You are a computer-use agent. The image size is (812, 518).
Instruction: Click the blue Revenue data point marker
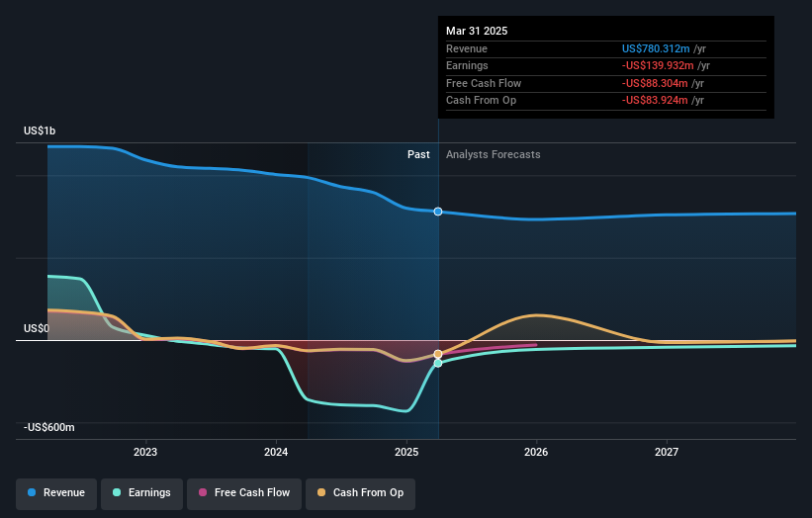tap(438, 212)
